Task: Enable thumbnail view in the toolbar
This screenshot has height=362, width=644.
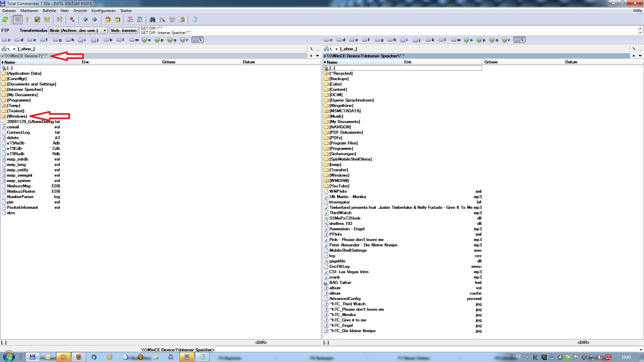Action: (37, 19)
